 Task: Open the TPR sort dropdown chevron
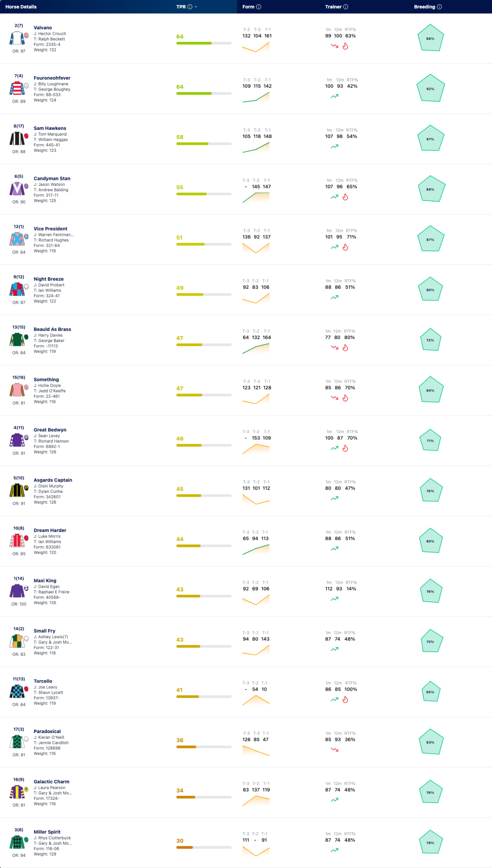click(x=196, y=7)
